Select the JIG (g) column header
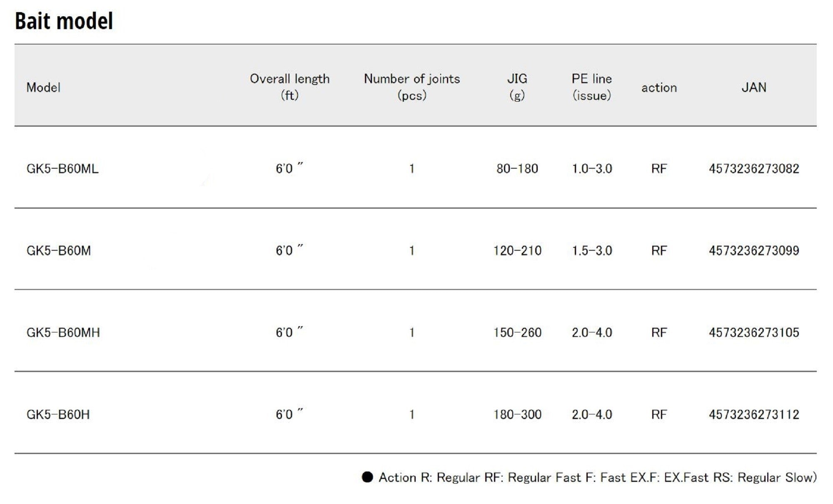833x504 pixels. pos(517,87)
